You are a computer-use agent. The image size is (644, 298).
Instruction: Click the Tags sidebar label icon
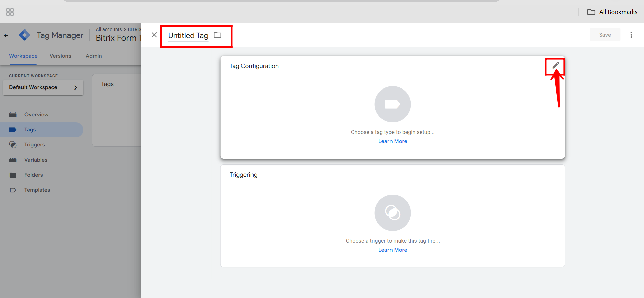click(13, 130)
